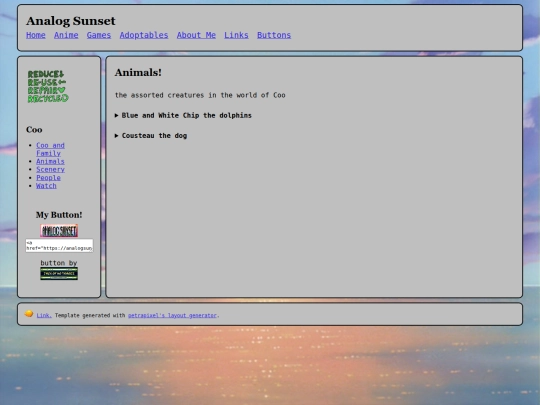Select the text 'the assorted creatures in the world of Coo'
Screen dimensions: 540x405
point(200,95)
